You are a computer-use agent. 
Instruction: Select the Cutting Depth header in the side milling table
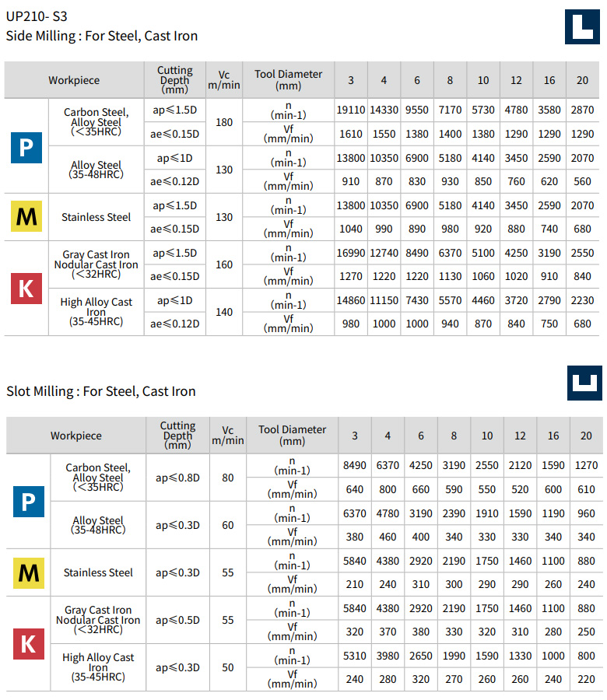click(x=175, y=80)
